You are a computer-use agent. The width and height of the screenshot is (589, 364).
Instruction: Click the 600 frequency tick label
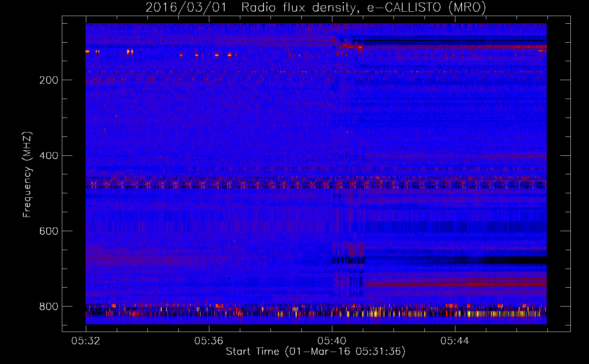48,232
